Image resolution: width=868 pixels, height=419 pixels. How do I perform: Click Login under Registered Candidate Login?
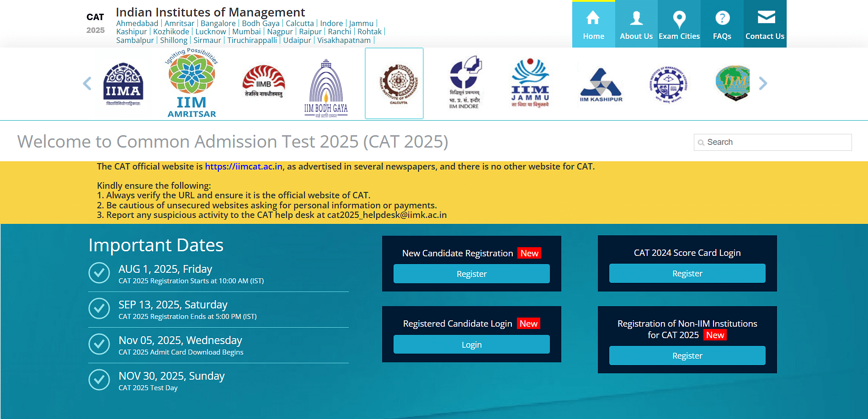tap(471, 345)
